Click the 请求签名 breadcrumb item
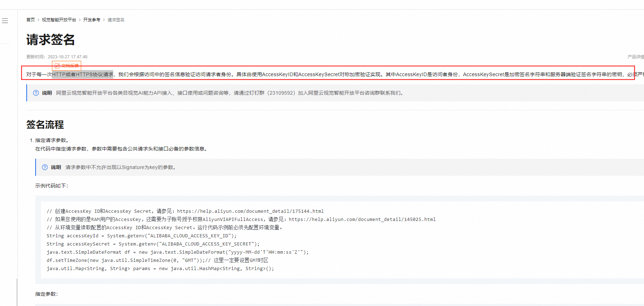 (x=116, y=20)
